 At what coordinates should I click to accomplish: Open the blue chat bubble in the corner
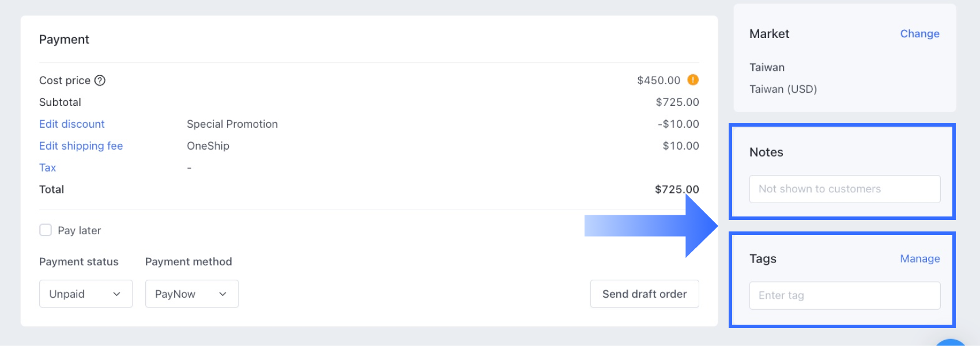point(950,343)
